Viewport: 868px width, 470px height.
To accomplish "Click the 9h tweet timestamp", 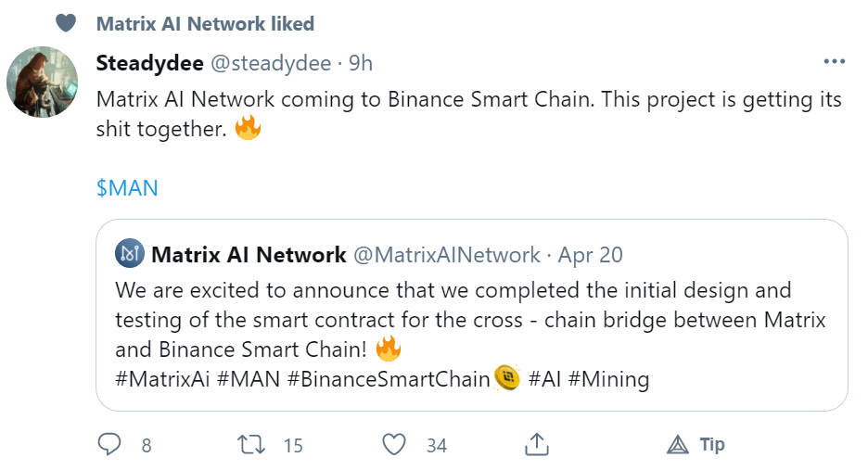I will [x=360, y=62].
